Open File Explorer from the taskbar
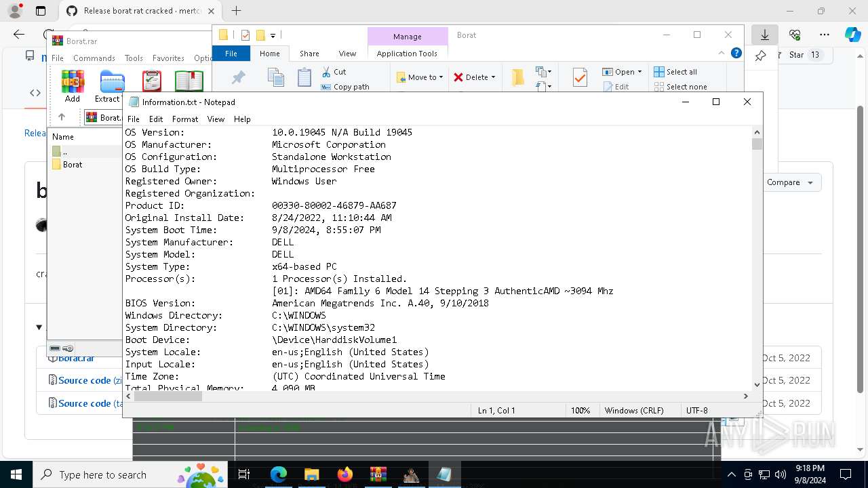The width and height of the screenshot is (868, 488). coord(311,474)
